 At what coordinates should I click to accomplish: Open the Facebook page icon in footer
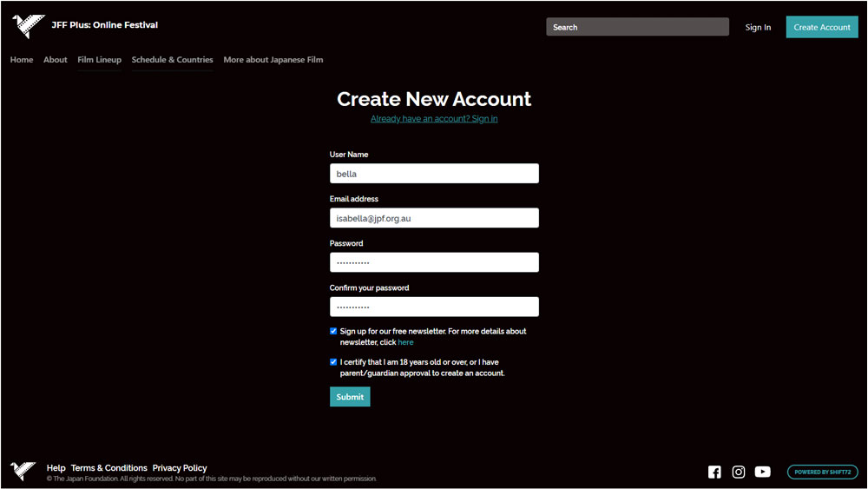[x=714, y=472]
